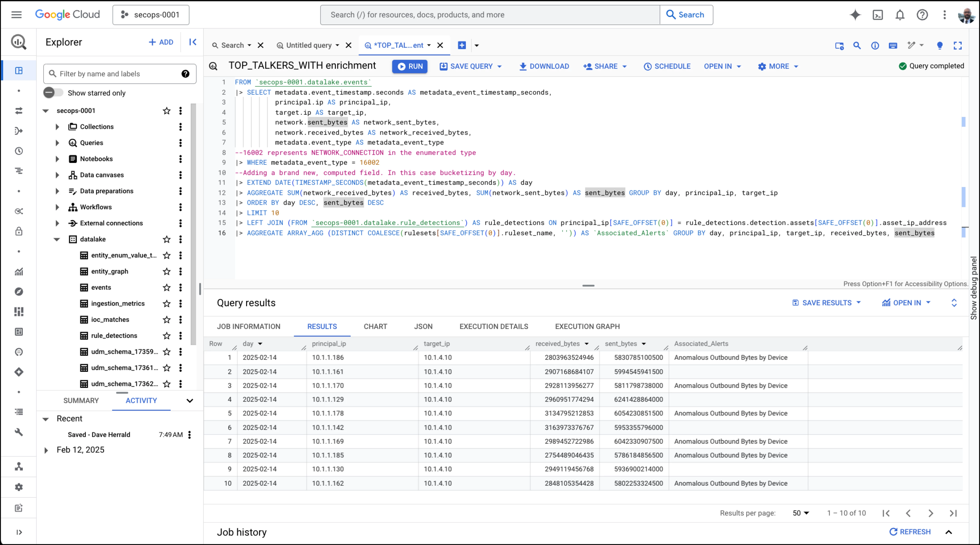Screen dimensions: 980x545
Task: Expand the Feb 12, 2025 activity group
Action: tap(46, 450)
